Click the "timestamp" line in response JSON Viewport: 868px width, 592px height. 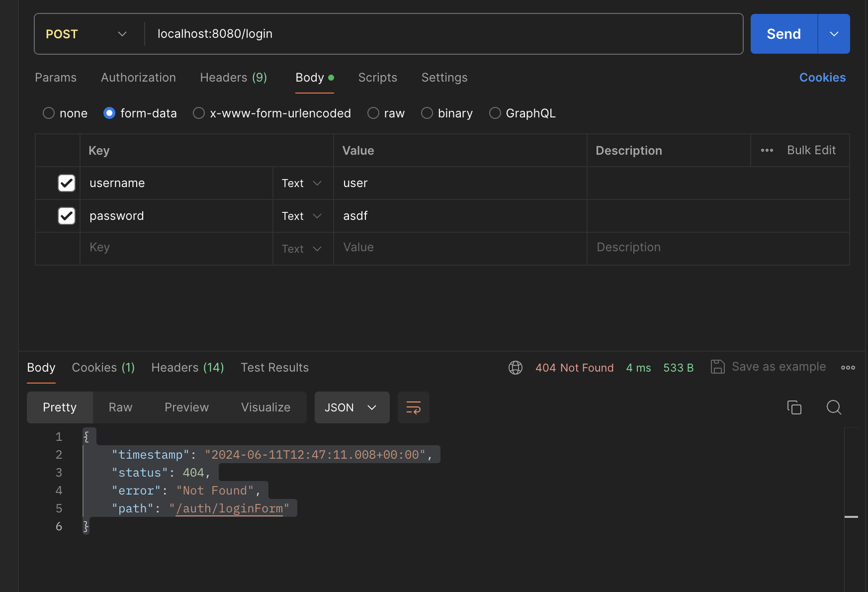click(272, 455)
